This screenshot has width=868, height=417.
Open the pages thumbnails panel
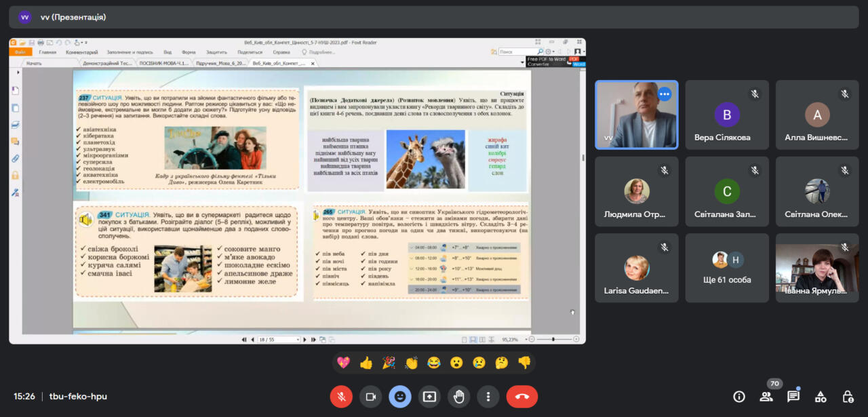15,108
